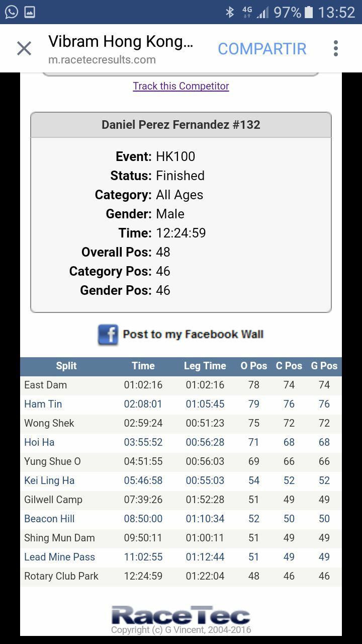Click the Leg Time column header
This screenshot has height=644, width=362.
coord(205,366)
